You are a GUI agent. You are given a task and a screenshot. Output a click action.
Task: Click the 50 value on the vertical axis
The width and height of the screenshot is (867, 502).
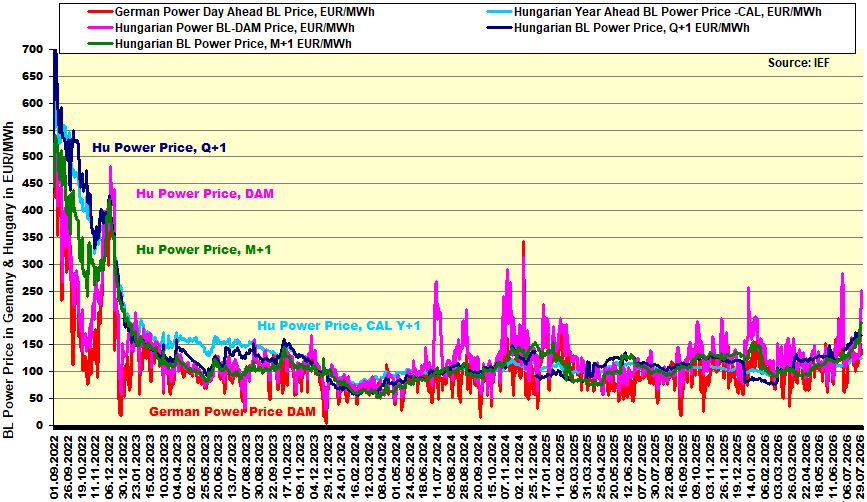(x=36, y=398)
